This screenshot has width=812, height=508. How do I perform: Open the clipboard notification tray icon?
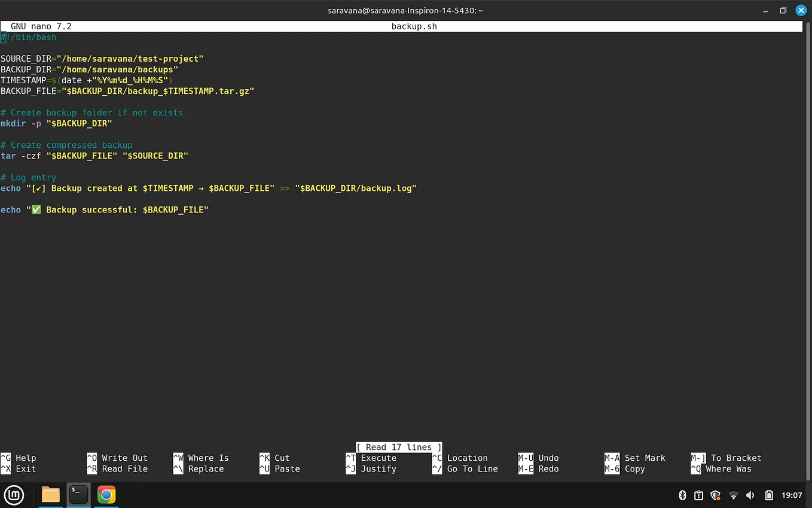(x=698, y=495)
